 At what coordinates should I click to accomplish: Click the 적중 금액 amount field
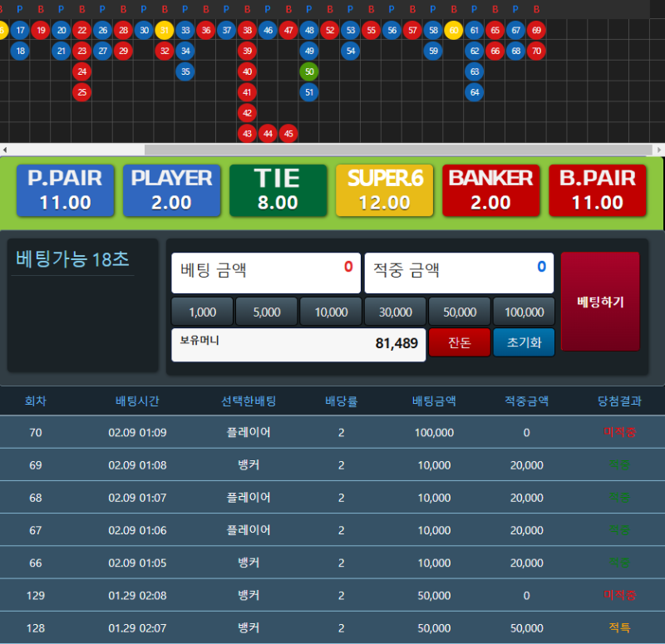(460, 273)
